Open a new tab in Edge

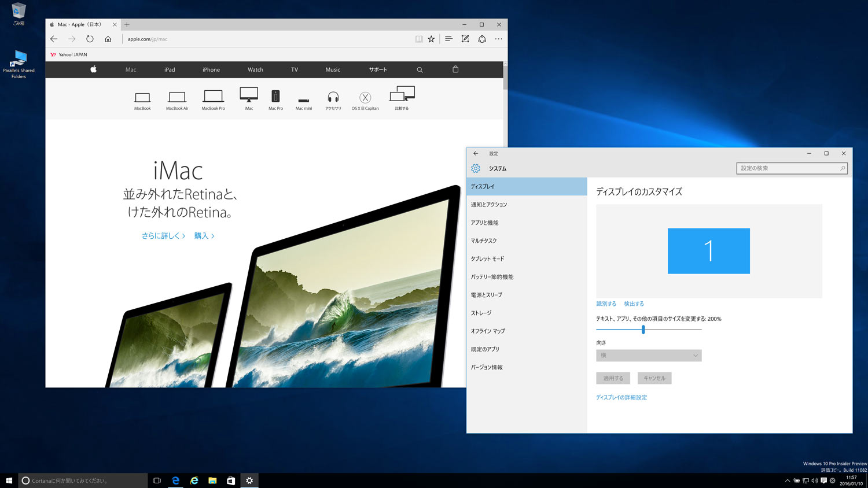(x=127, y=24)
